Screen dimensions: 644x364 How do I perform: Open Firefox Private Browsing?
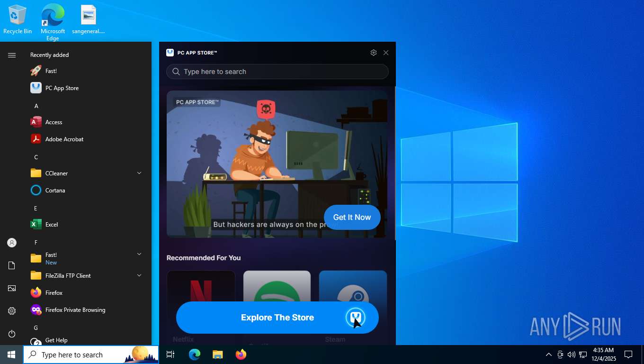[76, 310]
